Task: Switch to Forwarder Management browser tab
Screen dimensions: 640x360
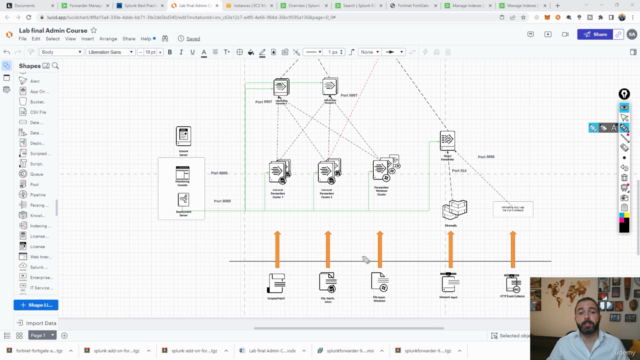Action: (x=84, y=6)
